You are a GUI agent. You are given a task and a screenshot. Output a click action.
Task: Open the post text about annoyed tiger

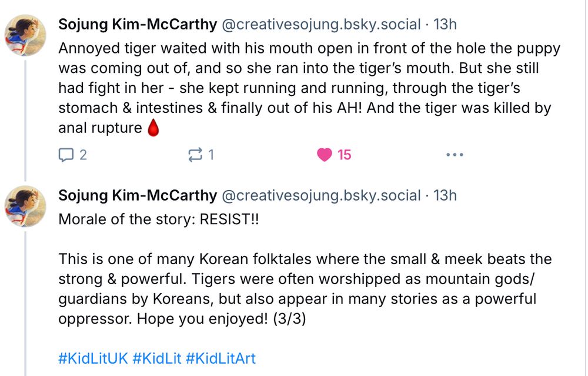[x=306, y=88]
